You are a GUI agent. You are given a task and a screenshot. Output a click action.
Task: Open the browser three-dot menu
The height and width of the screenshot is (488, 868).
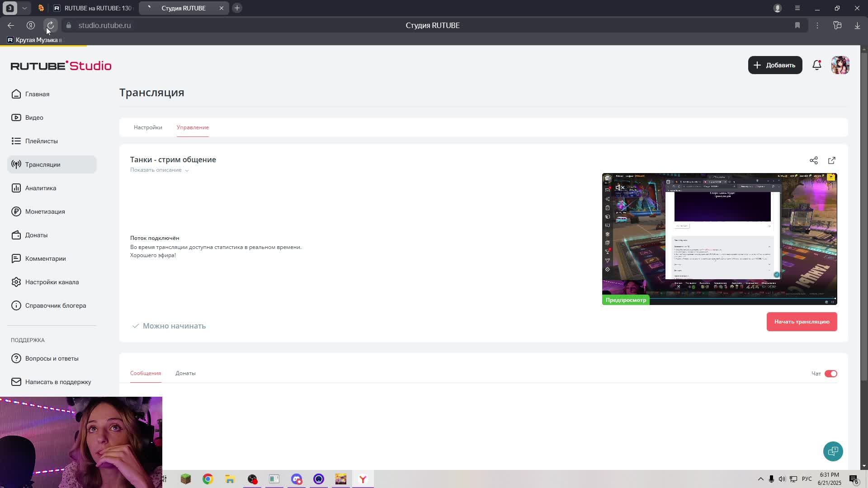coord(817,25)
